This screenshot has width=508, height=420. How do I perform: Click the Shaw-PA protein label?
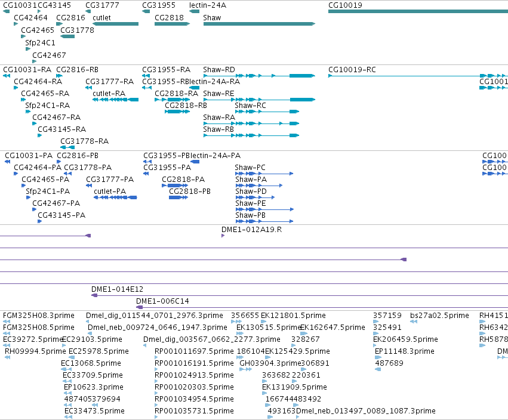tap(251, 180)
